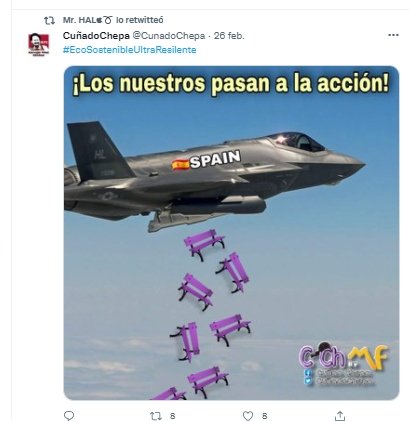The width and height of the screenshot is (409, 421).
Task: Click the SPAIN text on the jet
Action: pyautogui.click(x=215, y=159)
